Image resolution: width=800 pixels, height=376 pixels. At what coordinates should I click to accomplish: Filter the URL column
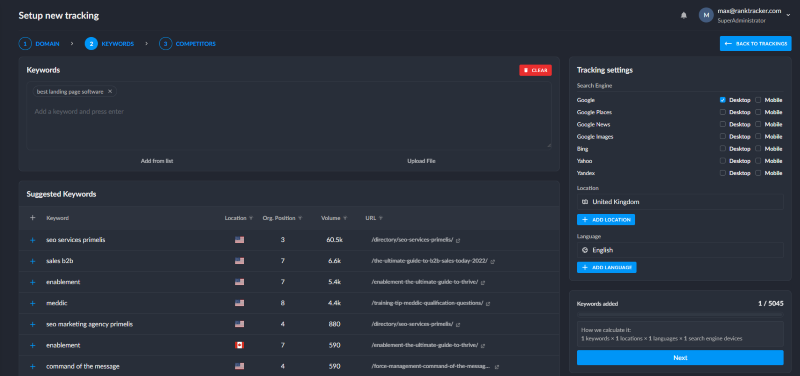pos(381,218)
